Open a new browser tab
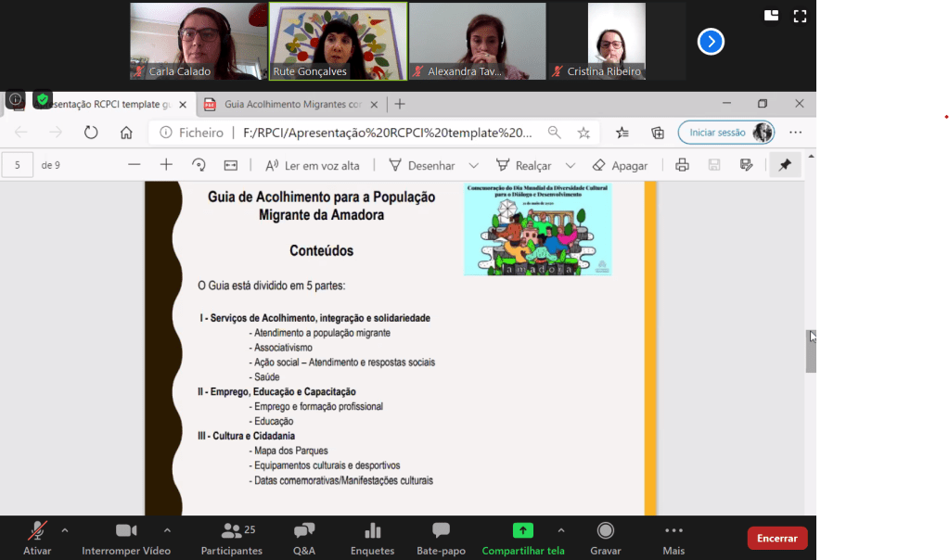Viewport: 949px width, 560px height. 400,104
